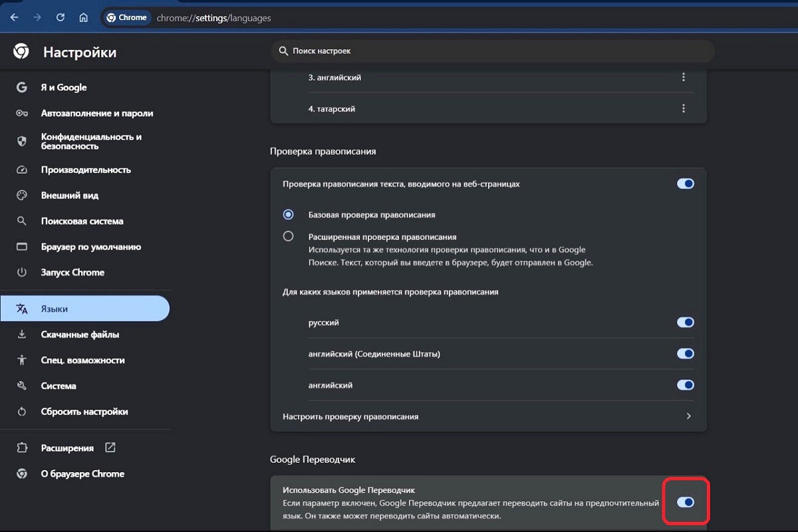Click the shield icon for Конфиденциальность
The height and width of the screenshot is (532, 798).
click(x=22, y=141)
